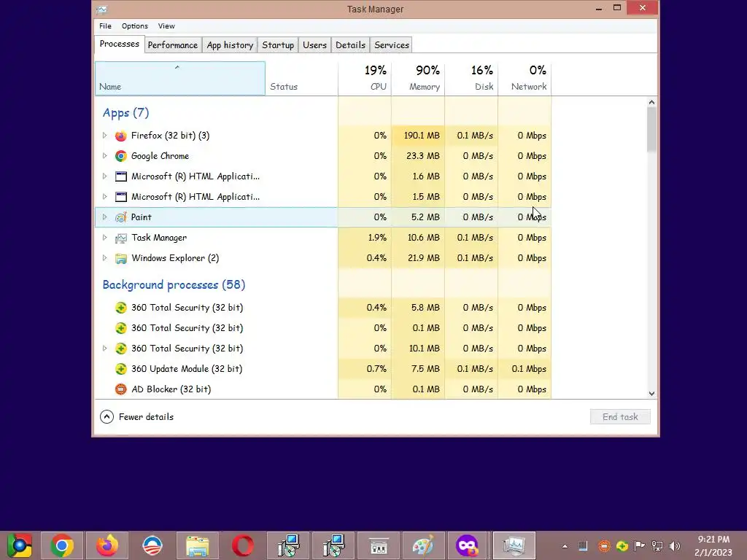Screen dimensions: 747x560
Task: Open Firefox from the taskbar
Action: (107, 545)
